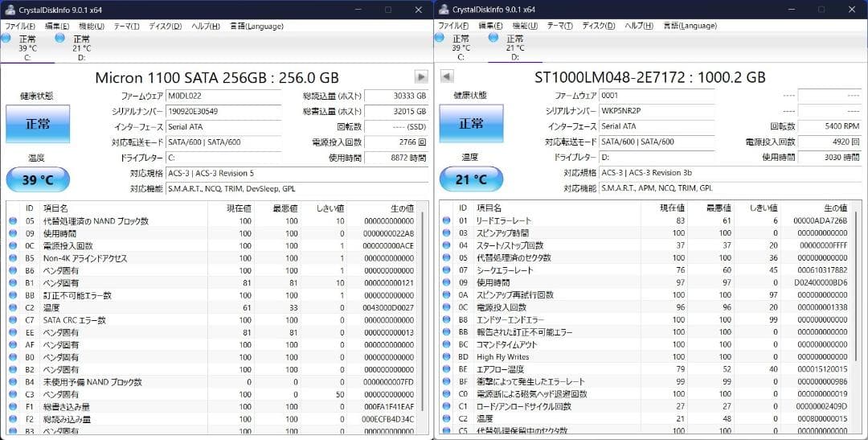Click status icon for エンドツーエンドエラー row
Image resolution: width=868 pixels, height=440 pixels.
447,320
